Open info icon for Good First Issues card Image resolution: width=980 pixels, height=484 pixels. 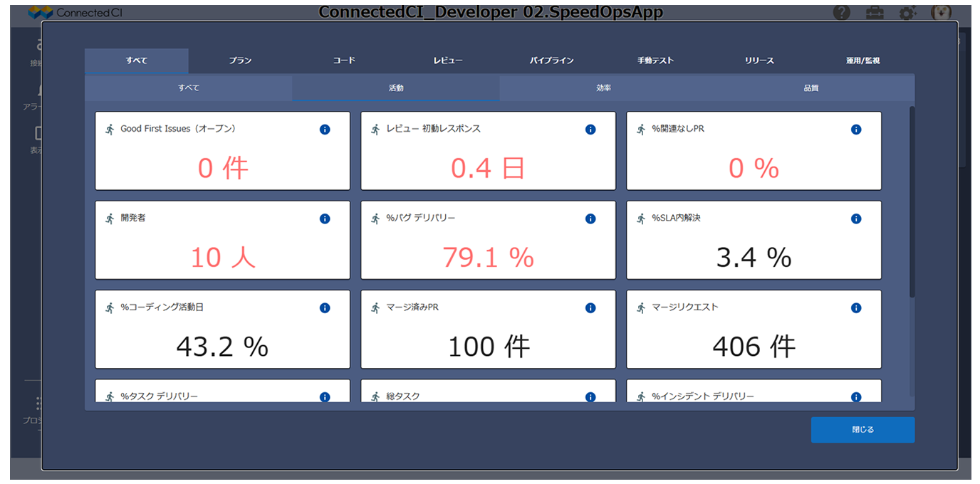pyautogui.click(x=325, y=130)
